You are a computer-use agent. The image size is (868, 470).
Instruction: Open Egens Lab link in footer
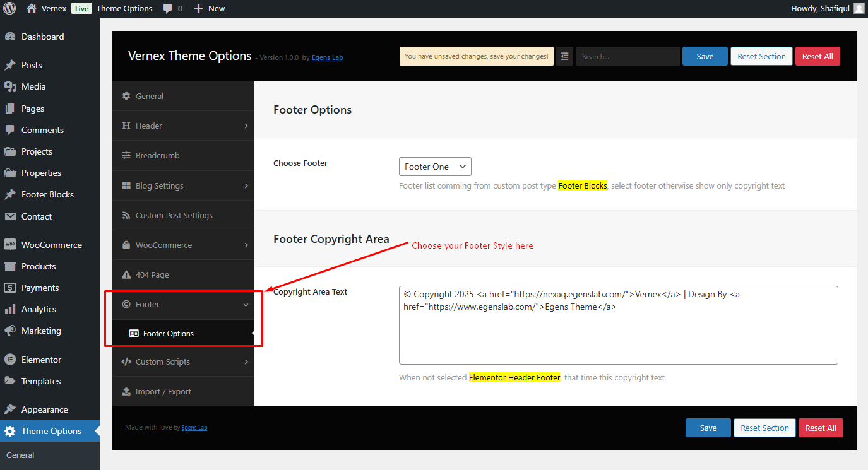(x=194, y=428)
